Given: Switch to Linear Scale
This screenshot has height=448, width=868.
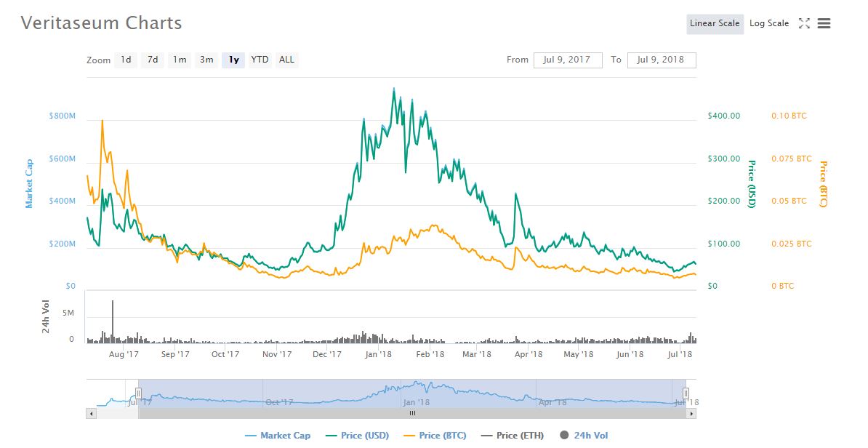Looking at the screenshot, I should point(715,24).
